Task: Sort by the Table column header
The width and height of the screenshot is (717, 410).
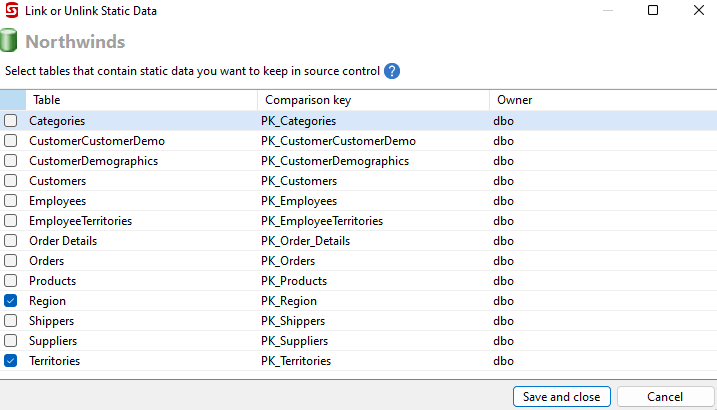Action: pos(140,100)
